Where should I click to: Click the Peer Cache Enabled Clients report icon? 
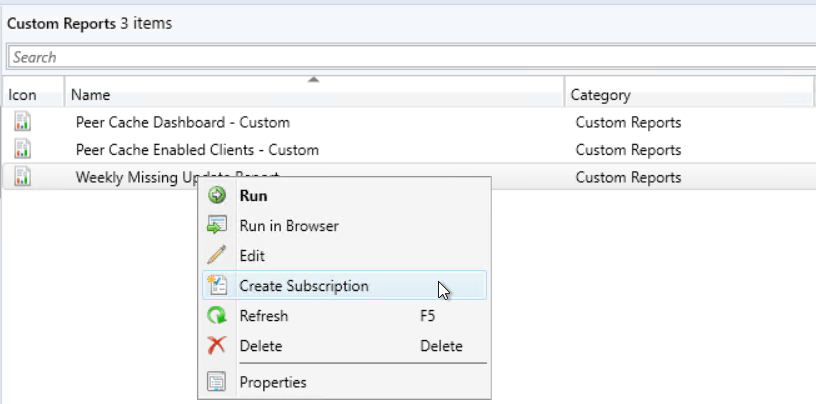(x=23, y=150)
